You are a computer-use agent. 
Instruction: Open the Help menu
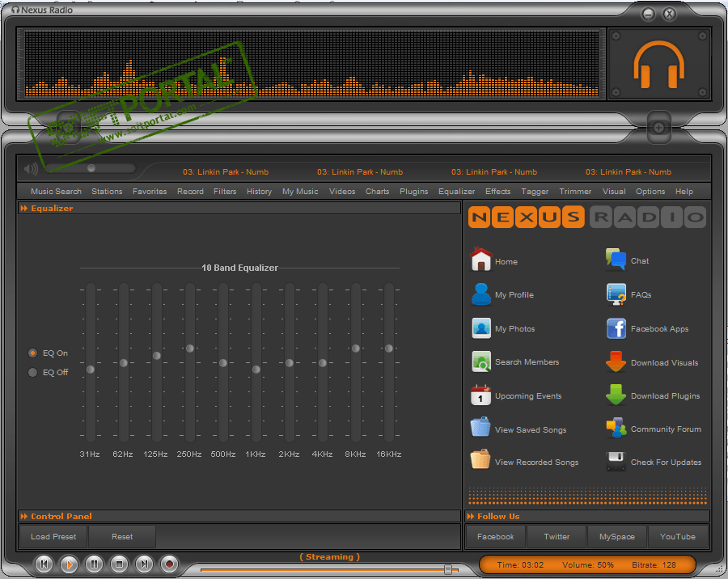(x=684, y=192)
